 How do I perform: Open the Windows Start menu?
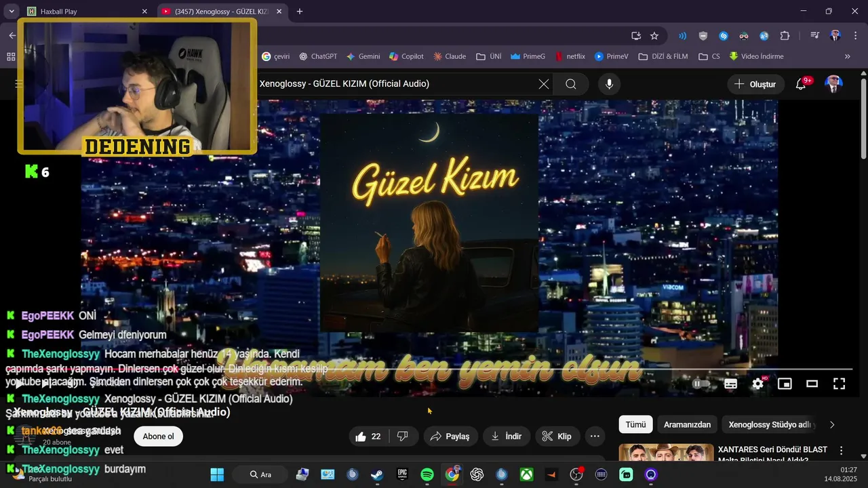tap(217, 474)
